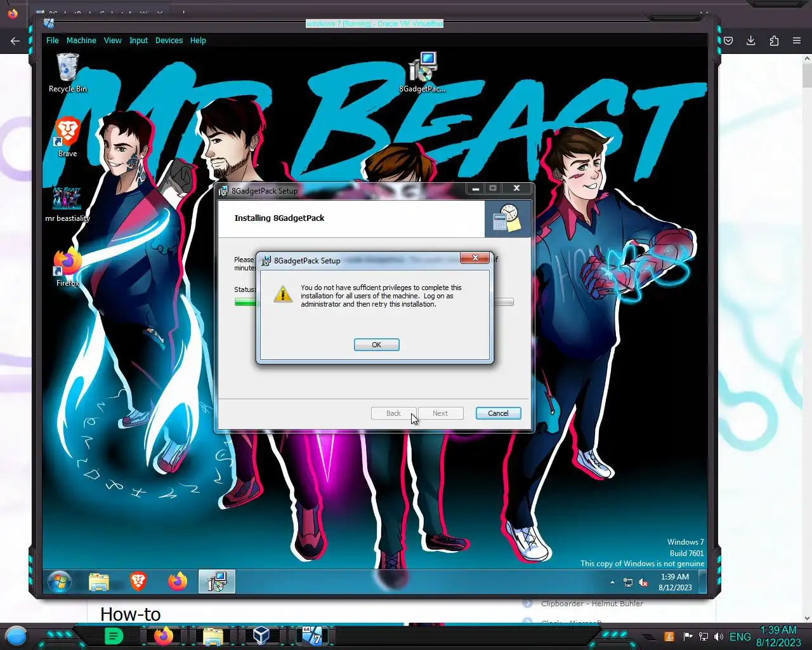Select the Firefox desktop shortcut in the VM
This screenshot has height=650, width=812.
point(67,267)
